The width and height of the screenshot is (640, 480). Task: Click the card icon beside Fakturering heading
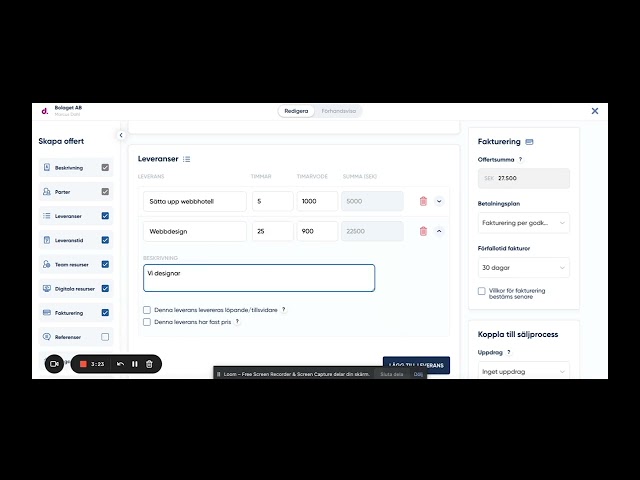click(x=529, y=142)
